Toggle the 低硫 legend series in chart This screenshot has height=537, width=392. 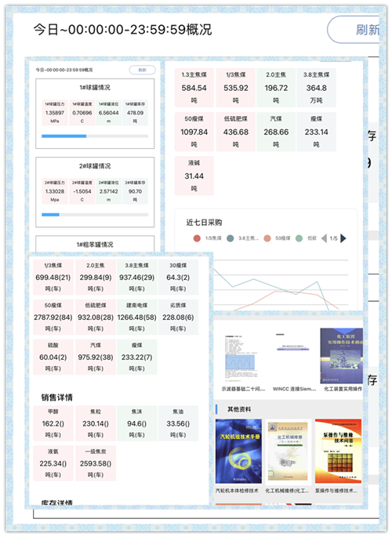[x=306, y=238]
